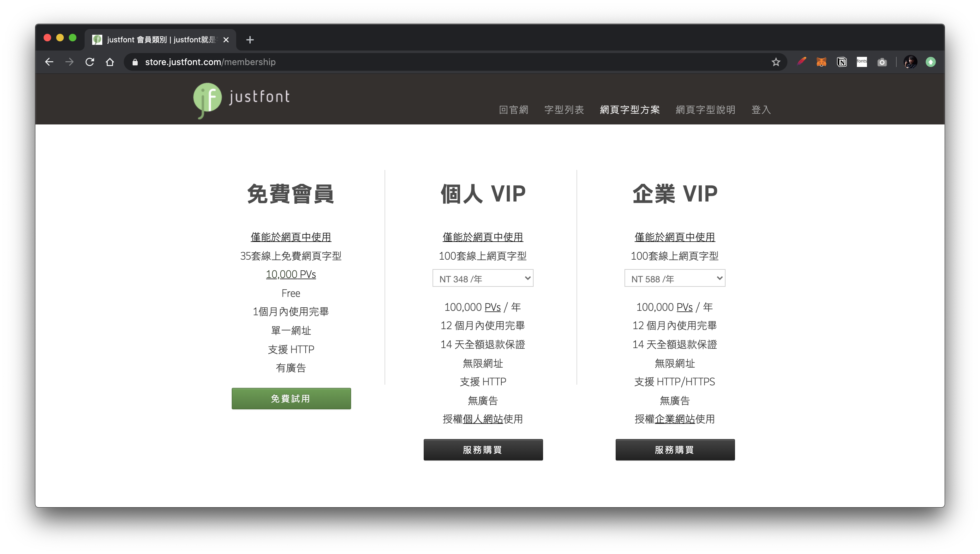Image resolution: width=980 pixels, height=554 pixels.
Task: Click the 有廣告 text in free plan
Action: [x=291, y=368]
